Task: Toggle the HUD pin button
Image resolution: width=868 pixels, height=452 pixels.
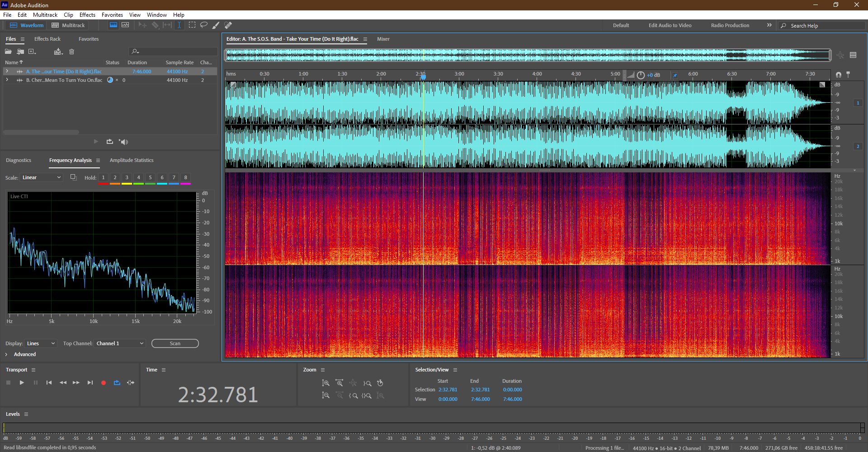Action: coord(675,75)
